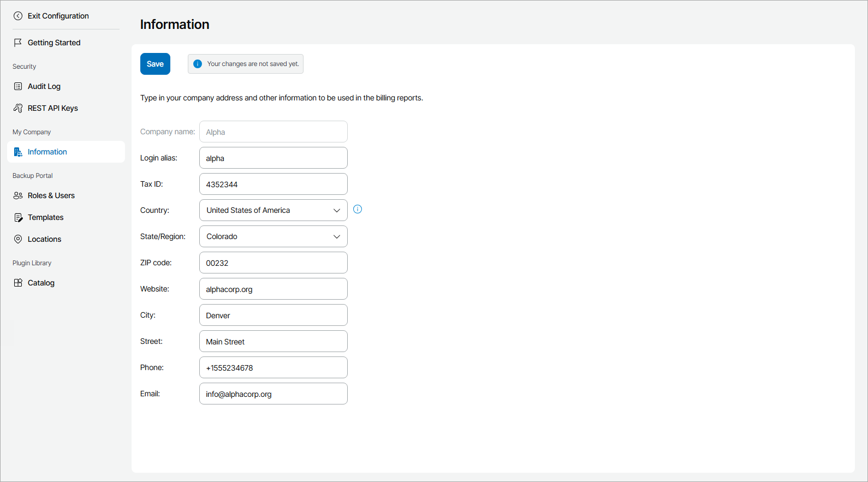Click the Locations pin icon
Screen dimensions: 868x482
pyautogui.click(x=18, y=239)
